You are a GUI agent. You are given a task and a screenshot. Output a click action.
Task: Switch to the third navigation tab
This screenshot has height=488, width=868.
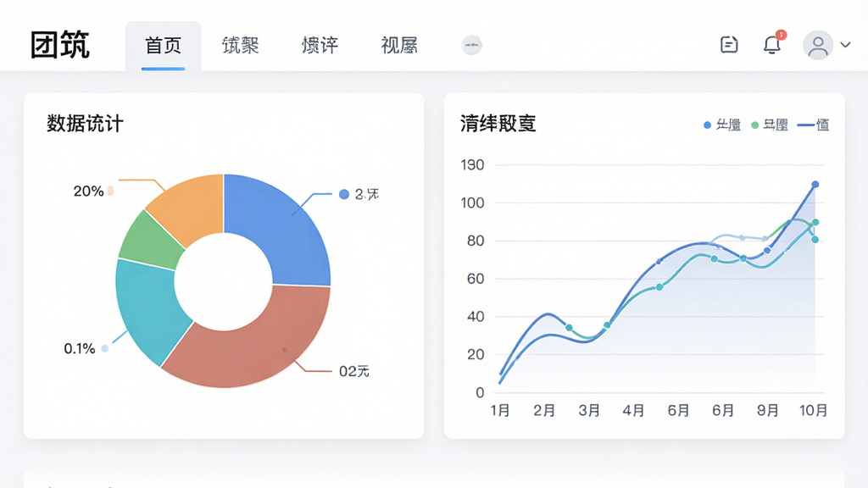(320, 46)
